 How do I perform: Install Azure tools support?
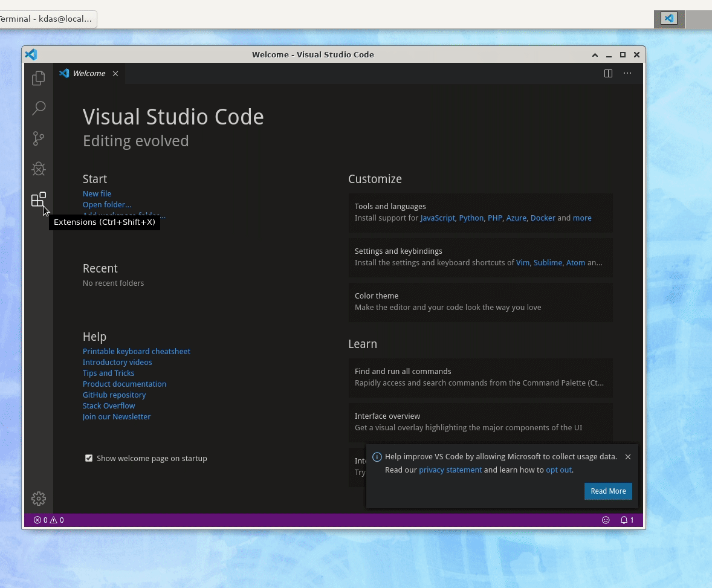[516, 218]
